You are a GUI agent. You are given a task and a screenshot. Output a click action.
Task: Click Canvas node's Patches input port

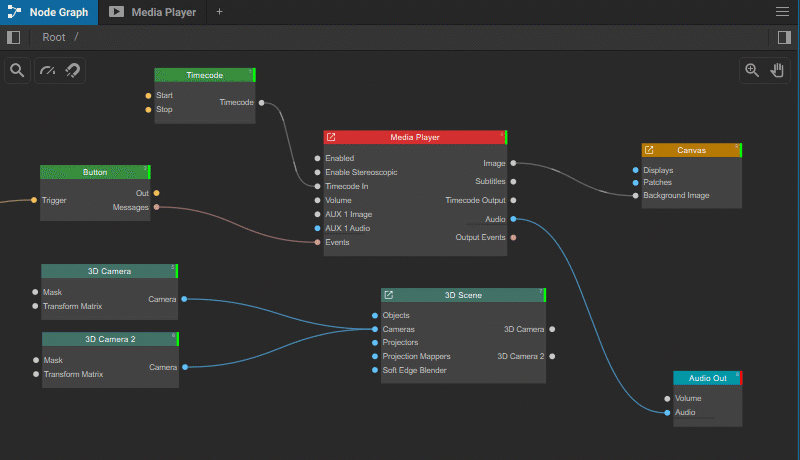[x=635, y=183]
